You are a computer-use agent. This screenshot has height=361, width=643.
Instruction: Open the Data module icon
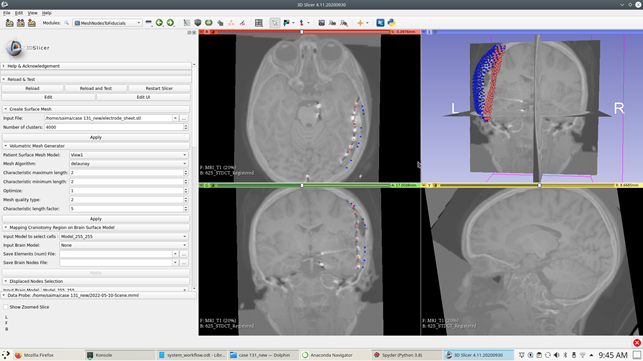187,23
